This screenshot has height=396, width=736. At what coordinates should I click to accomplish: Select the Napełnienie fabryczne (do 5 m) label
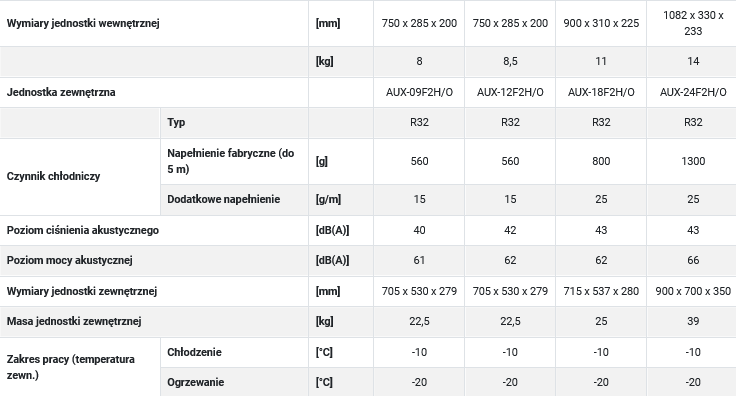coord(231,161)
